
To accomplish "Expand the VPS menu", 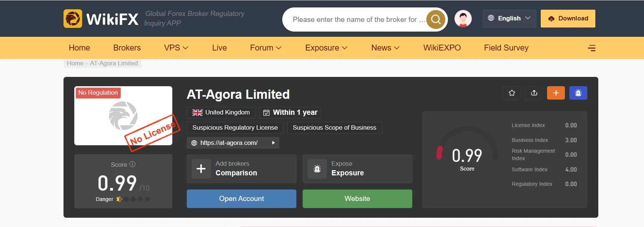I will pyautogui.click(x=176, y=48).
